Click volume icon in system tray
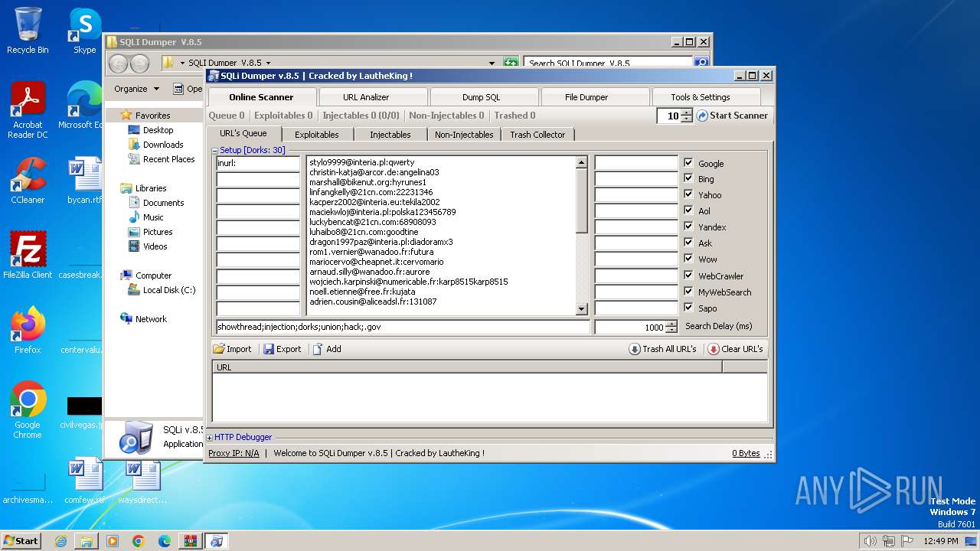The height and width of the screenshot is (551, 980). tap(870, 541)
